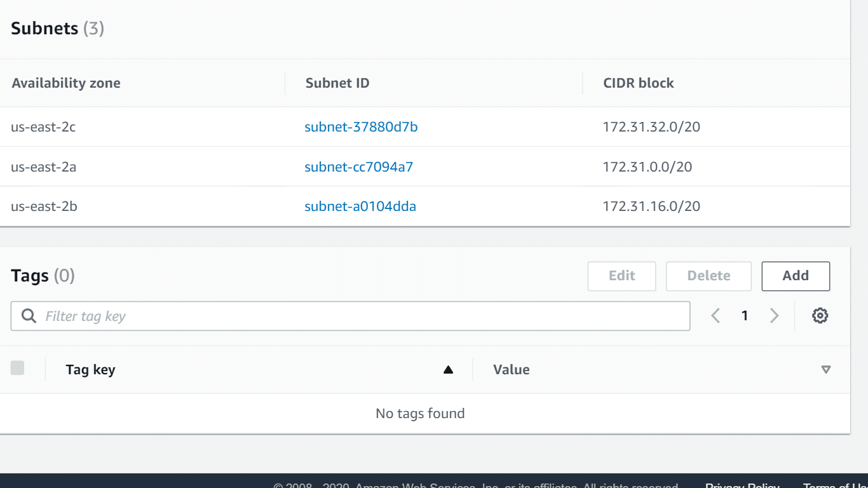Open subnet-37880d7b details
Screen dimensions: 868x488
tap(360, 126)
